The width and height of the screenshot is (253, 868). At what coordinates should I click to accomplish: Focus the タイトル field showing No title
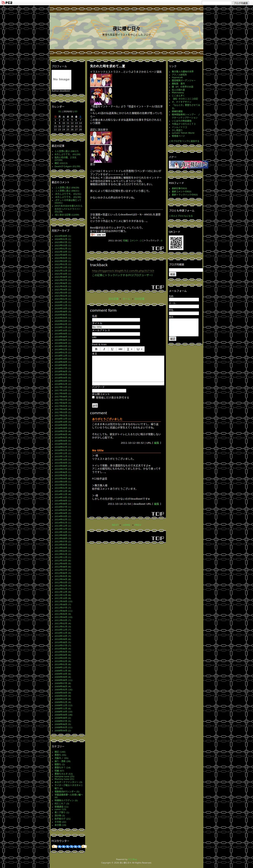pos(116,327)
